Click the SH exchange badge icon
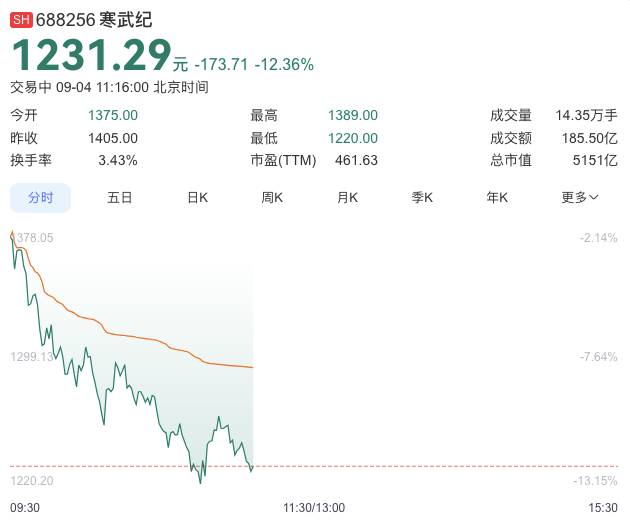The width and height of the screenshot is (630, 520). [21, 19]
